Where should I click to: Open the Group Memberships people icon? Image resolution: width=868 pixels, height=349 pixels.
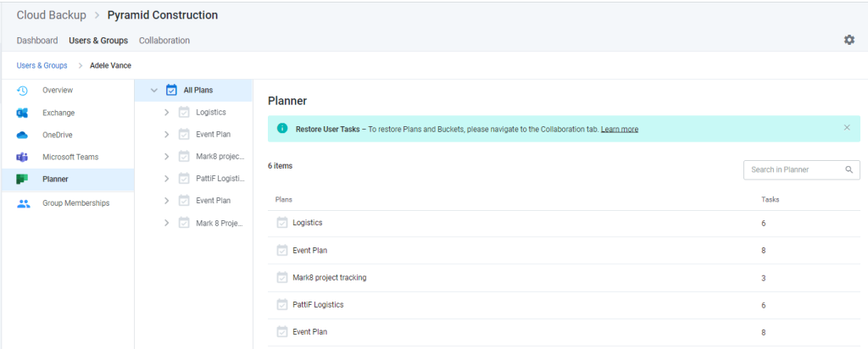[23, 203]
